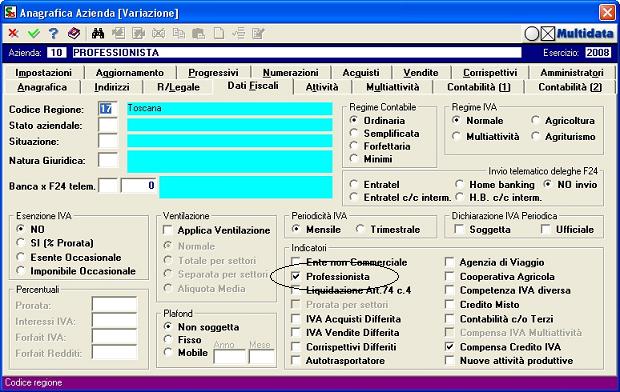The height and width of the screenshot is (392, 620).
Task: Click the Azienda name field PROFESSIONISTA
Action: pos(297,52)
